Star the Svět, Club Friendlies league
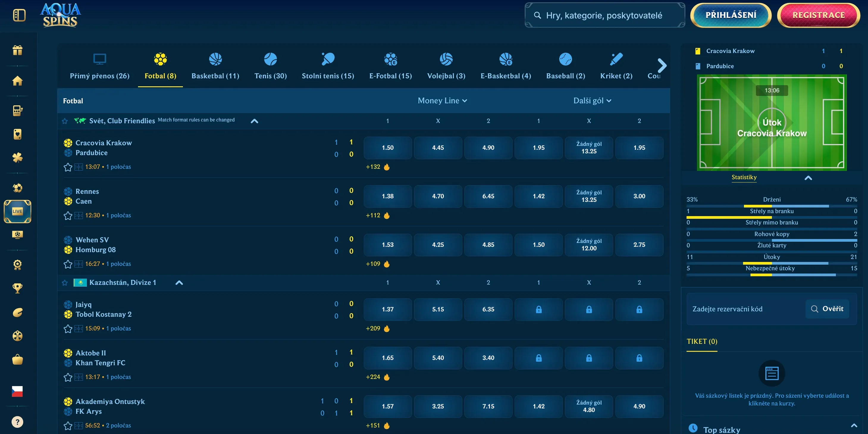 tap(65, 121)
